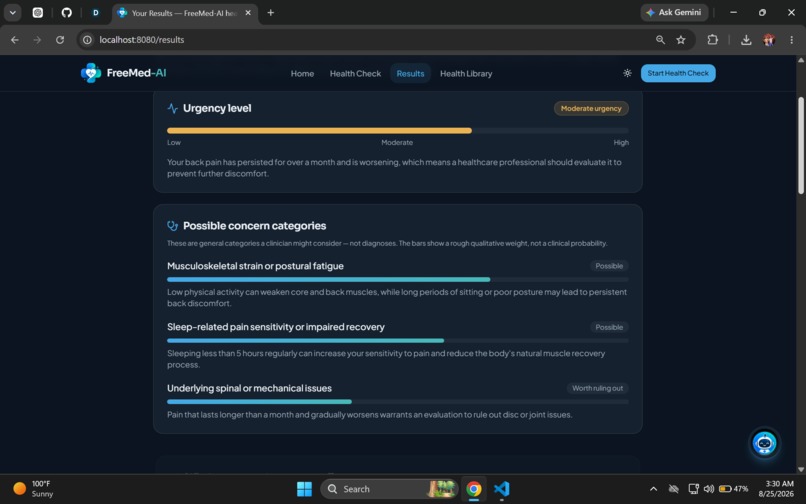Image resolution: width=806 pixels, height=504 pixels.
Task: Bookmark this page with the star icon
Action: click(x=681, y=40)
